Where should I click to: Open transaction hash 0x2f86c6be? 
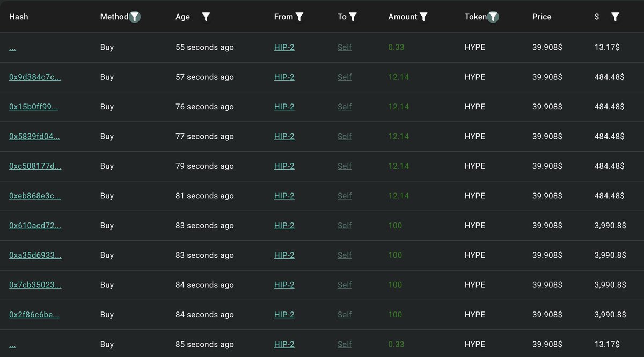point(34,315)
